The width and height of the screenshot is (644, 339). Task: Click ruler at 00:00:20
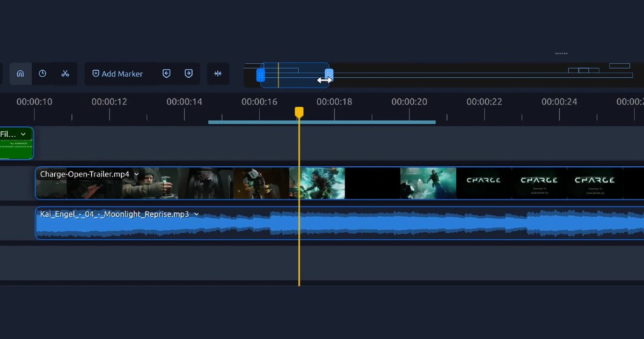point(409,101)
